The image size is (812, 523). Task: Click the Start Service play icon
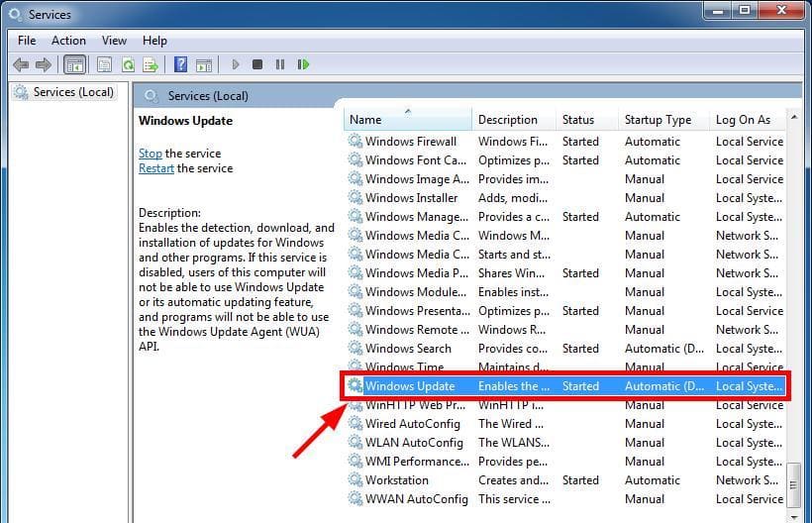pos(236,64)
